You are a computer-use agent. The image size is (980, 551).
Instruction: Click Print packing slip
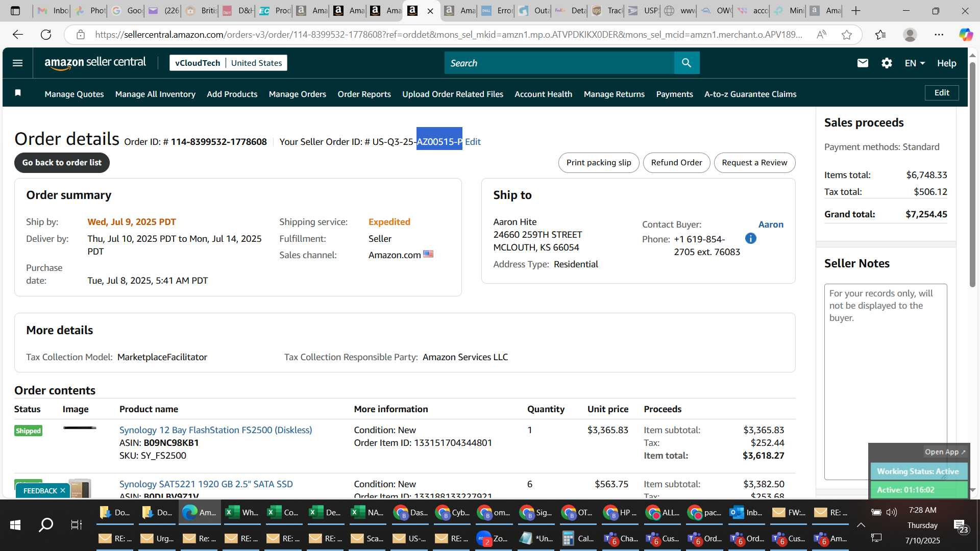tap(599, 162)
